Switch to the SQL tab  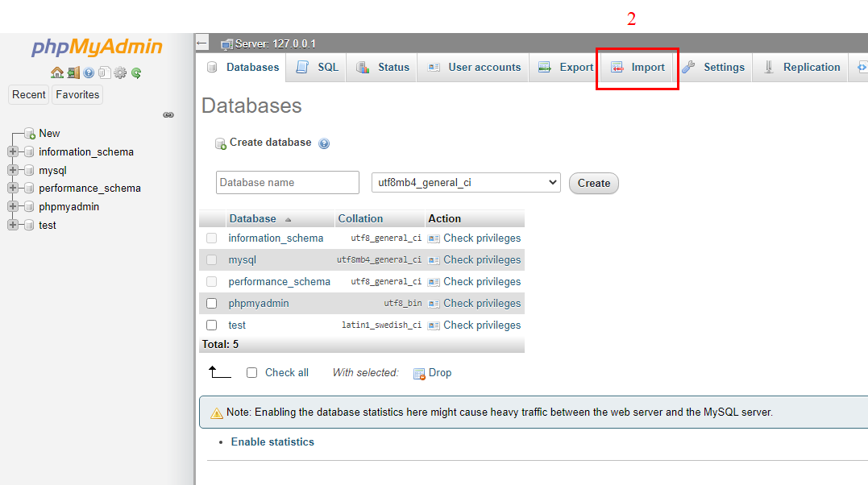[317, 68]
